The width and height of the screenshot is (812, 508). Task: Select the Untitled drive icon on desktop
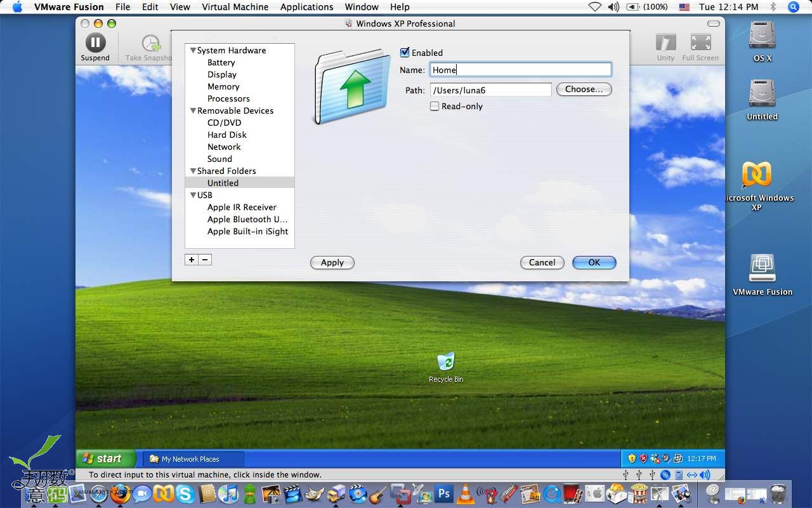(762, 94)
